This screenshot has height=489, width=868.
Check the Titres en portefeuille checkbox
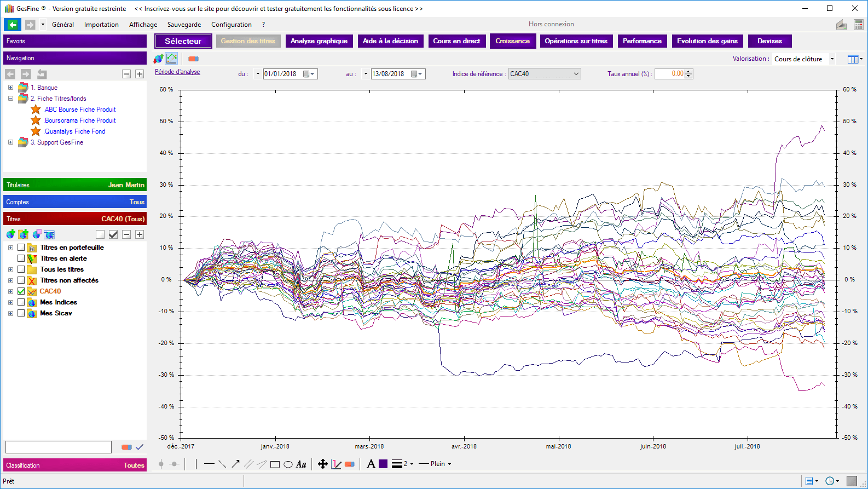21,248
